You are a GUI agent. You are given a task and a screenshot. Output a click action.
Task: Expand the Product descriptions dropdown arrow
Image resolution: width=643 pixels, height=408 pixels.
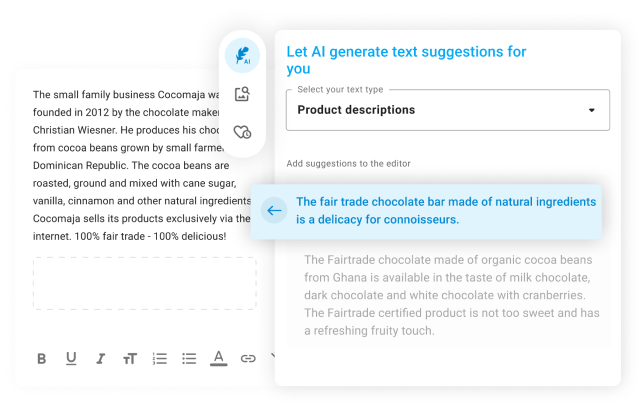[591, 110]
